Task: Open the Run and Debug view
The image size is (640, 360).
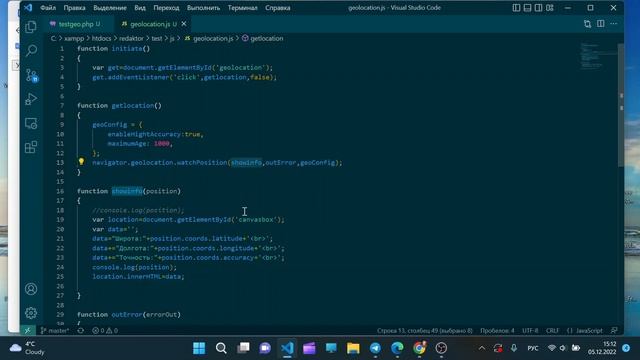Action: (x=31, y=99)
